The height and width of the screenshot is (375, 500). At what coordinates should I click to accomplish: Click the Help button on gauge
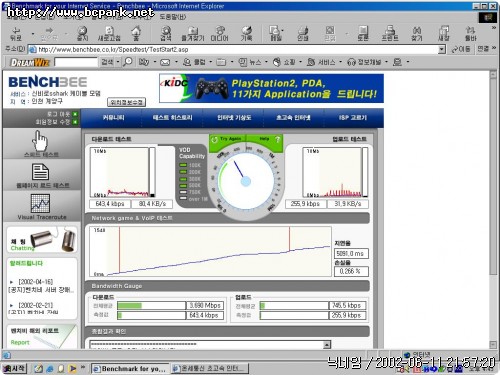point(268,139)
